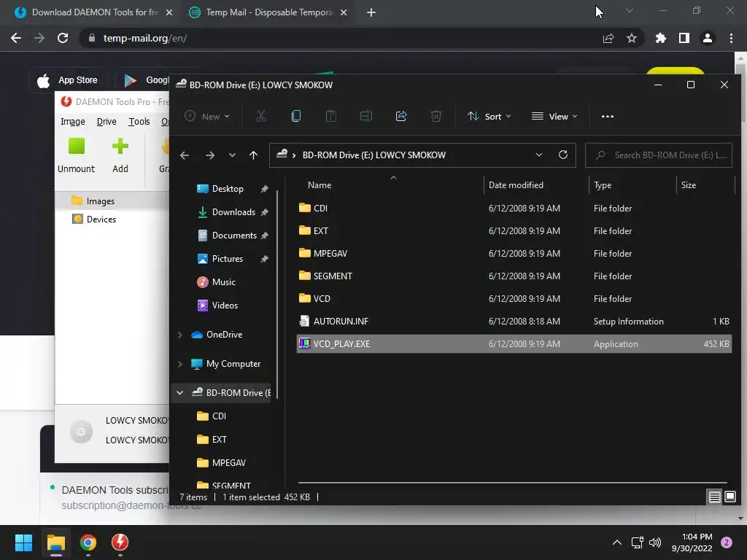Open Image menu in DAEMON Tools
The width and height of the screenshot is (747, 560).
(73, 122)
